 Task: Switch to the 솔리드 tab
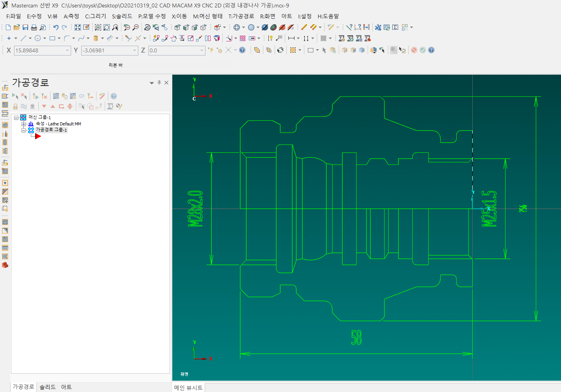click(47, 387)
